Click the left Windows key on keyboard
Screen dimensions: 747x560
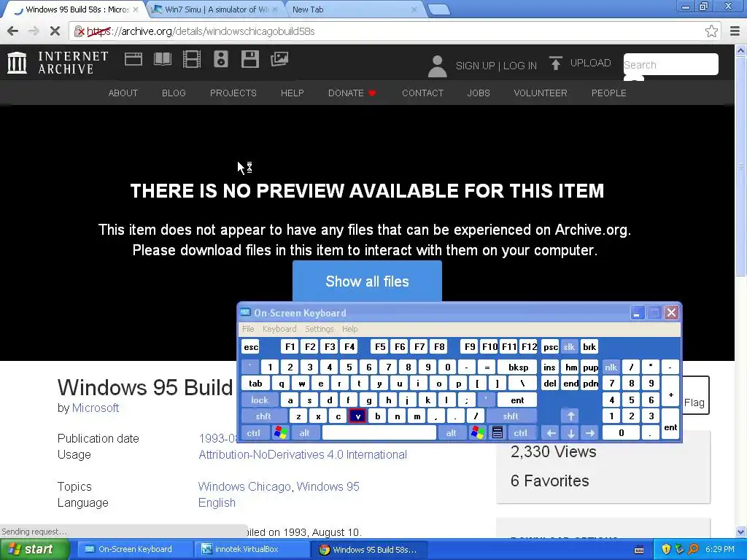(x=281, y=433)
